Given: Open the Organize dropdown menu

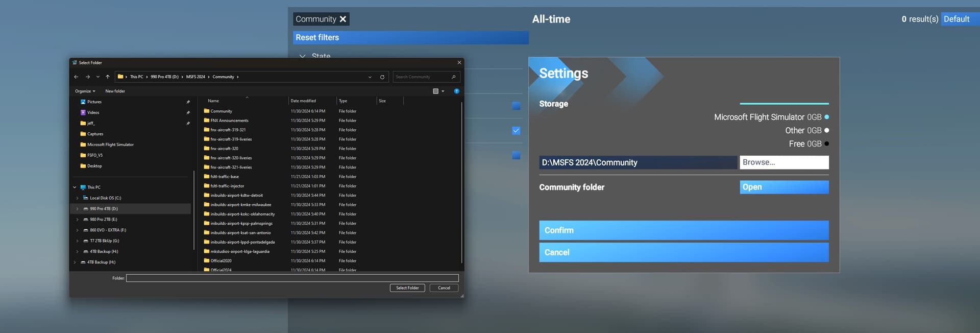Looking at the screenshot, I should tap(85, 91).
